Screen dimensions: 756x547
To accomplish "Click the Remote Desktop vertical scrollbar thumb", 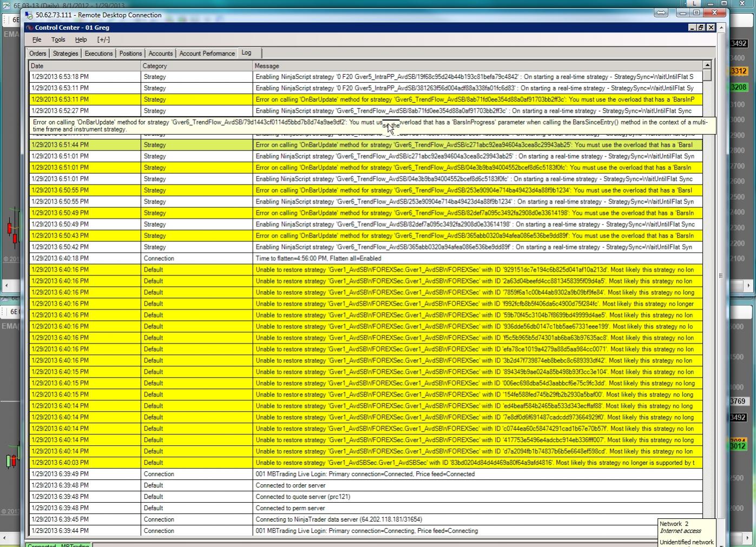I will click(721, 275).
